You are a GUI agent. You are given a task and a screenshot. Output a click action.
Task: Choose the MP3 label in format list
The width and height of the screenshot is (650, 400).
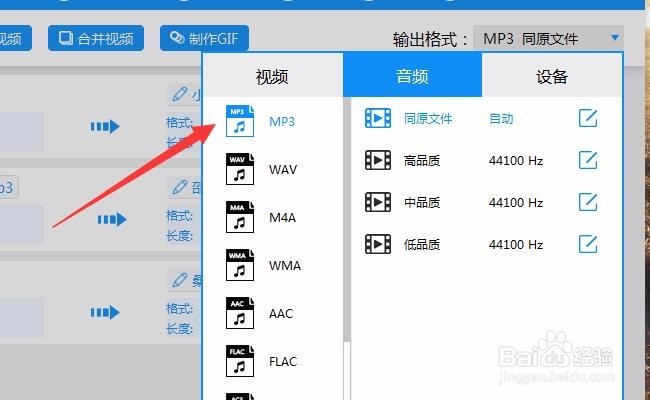(282, 121)
